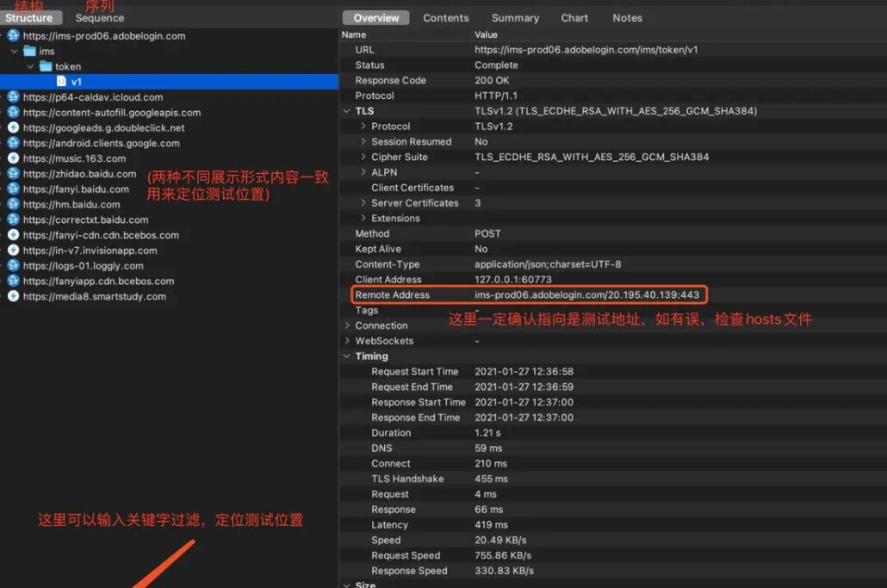
Task: Click lightning icon for googleads.g.doubleclick.net
Action: coord(14,127)
